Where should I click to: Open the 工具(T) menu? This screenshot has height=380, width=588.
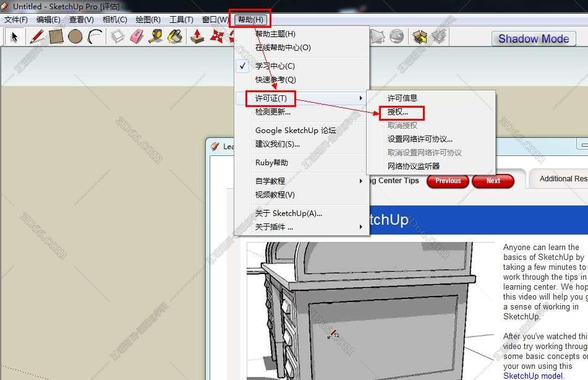point(181,20)
